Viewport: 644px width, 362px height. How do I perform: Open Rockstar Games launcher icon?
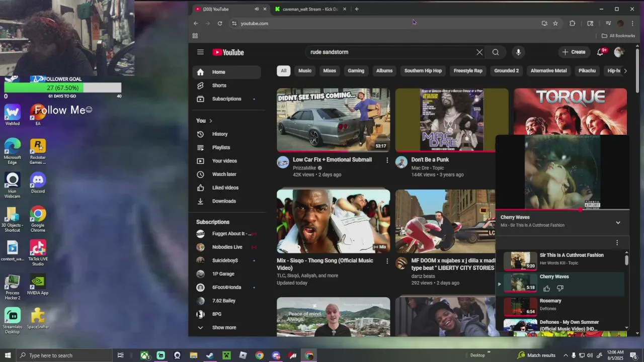pyautogui.click(x=38, y=151)
